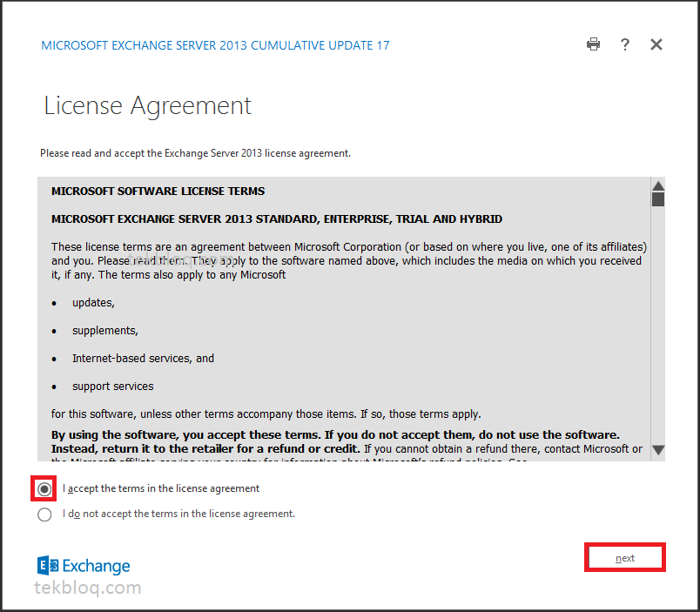Viewport: 700px width, 612px height.
Task: Click the license text scroll down arrow
Action: click(658, 450)
